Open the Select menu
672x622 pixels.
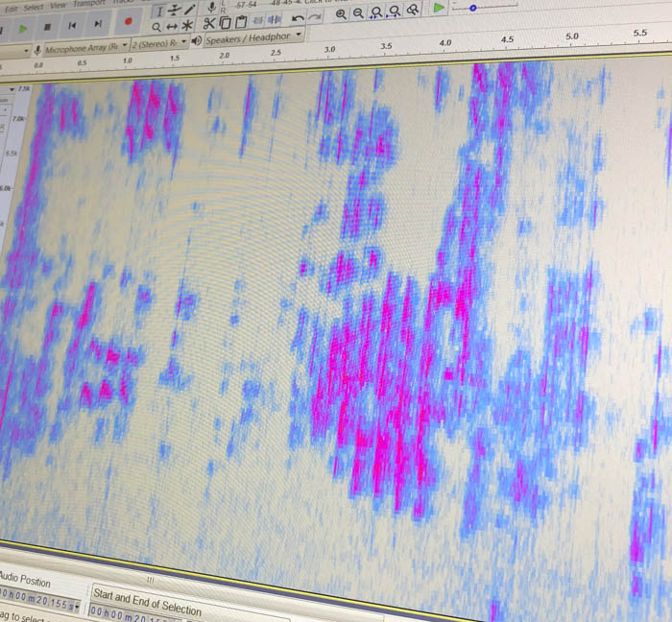tap(34, 8)
